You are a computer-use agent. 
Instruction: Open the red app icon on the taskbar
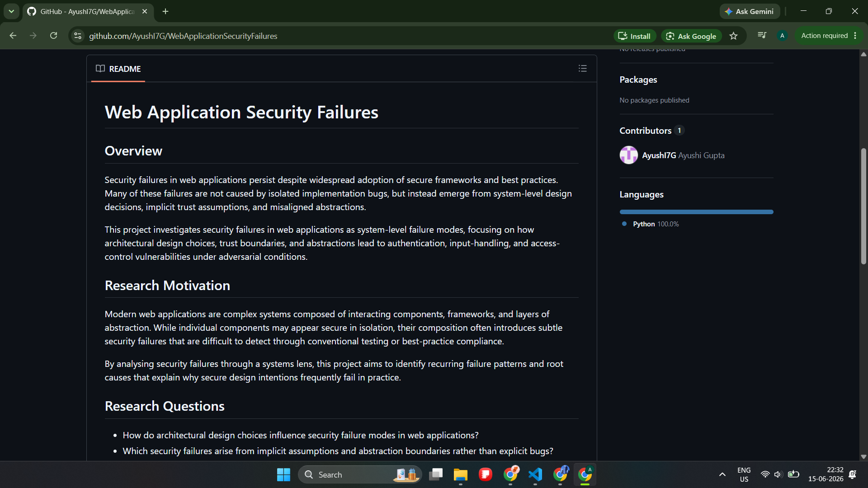click(x=486, y=474)
